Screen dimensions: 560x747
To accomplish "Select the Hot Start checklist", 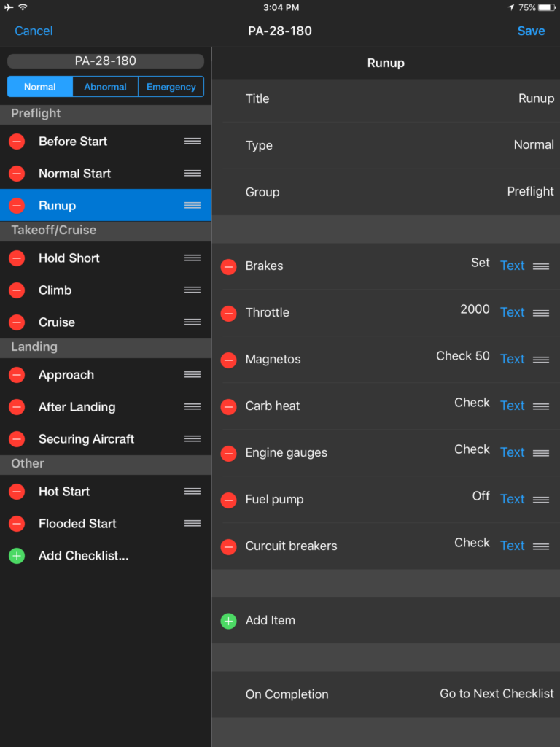I will click(x=106, y=492).
